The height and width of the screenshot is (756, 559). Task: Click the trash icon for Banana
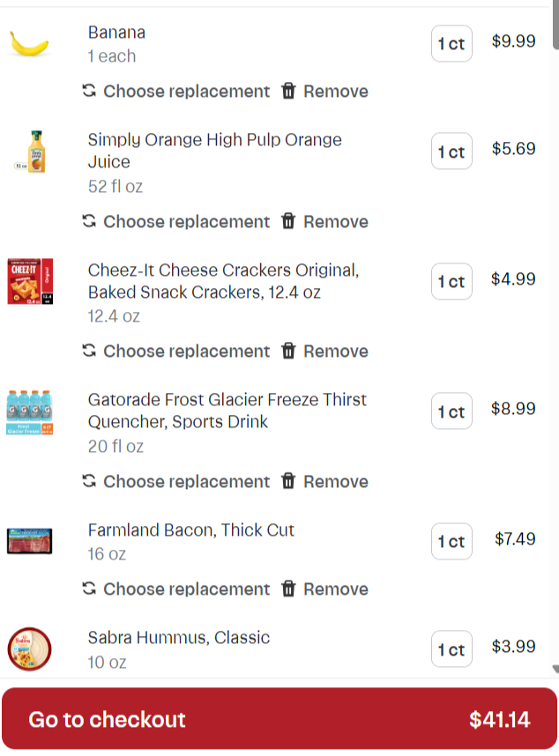(x=288, y=91)
